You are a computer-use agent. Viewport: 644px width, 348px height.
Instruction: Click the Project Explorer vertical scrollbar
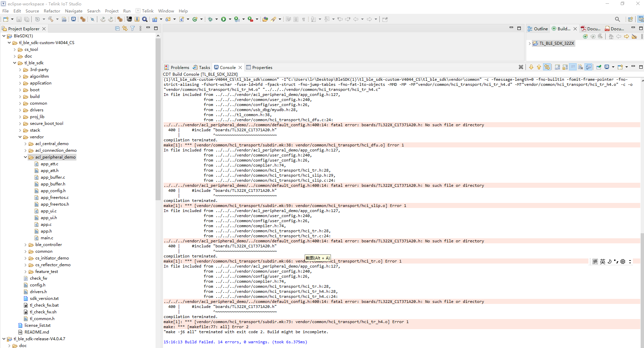pos(158,119)
